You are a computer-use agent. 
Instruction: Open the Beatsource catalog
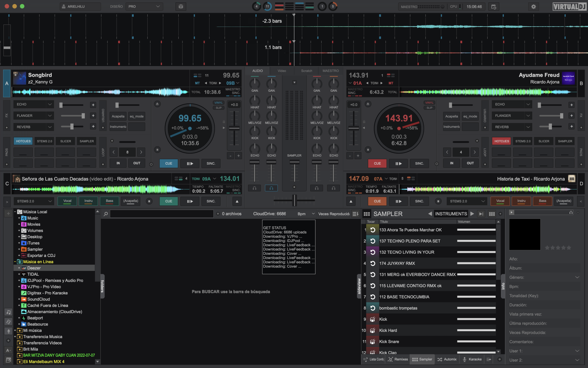pyautogui.click(x=37, y=324)
